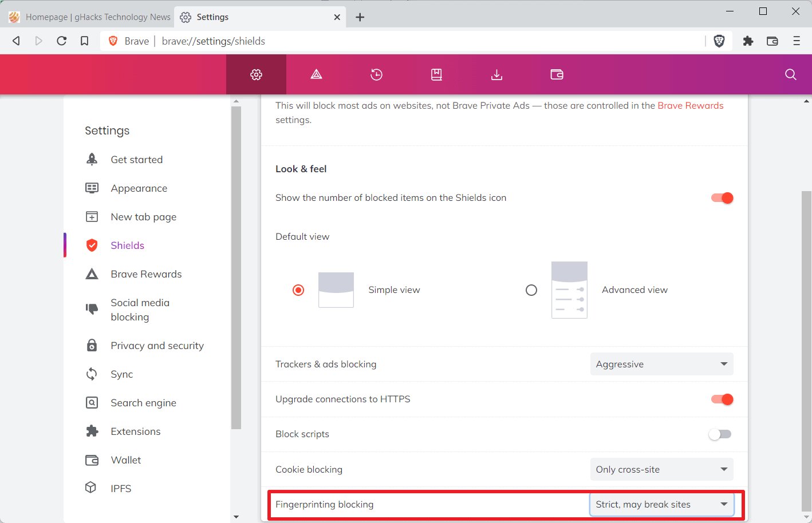Viewport: 812px width, 523px height.
Task: Enable the Block scripts toggle
Action: pos(720,434)
